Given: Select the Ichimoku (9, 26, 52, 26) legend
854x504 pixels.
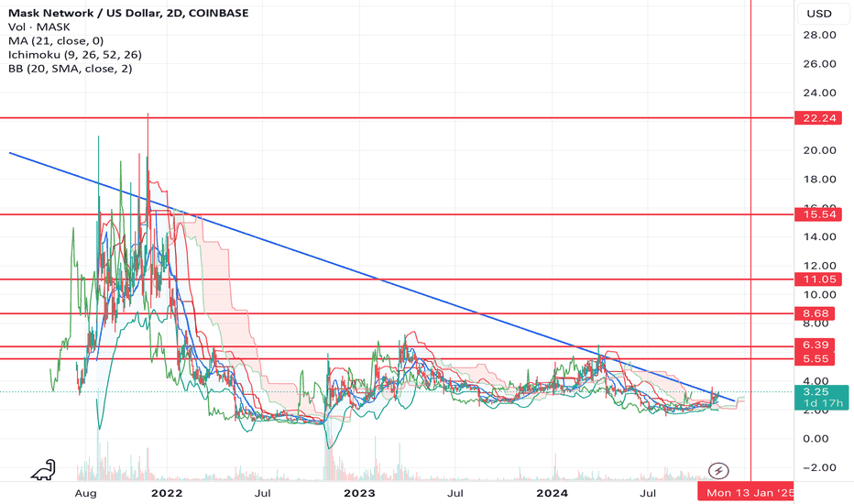Looking at the screenshot, I should (x=74, y=54).
